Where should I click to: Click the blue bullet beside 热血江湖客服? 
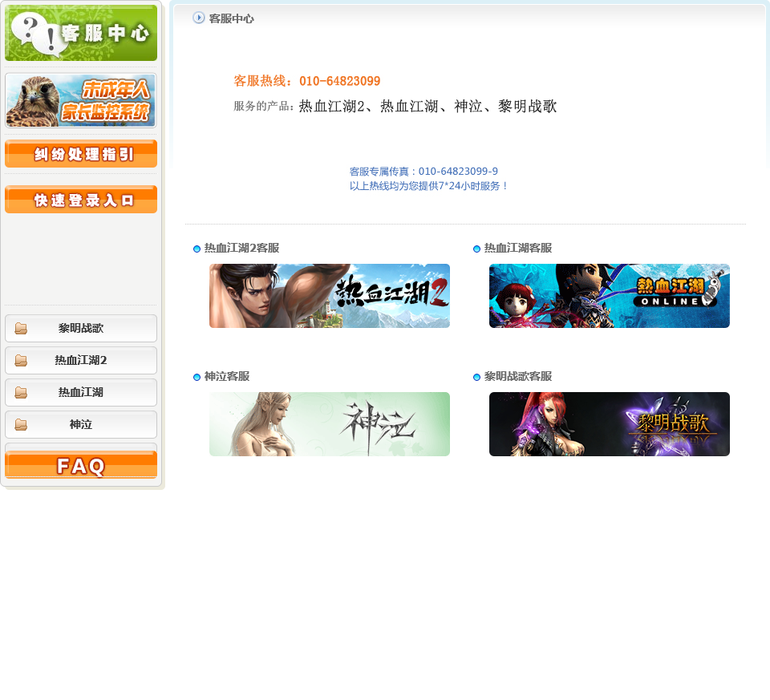(x=476, y=249)
